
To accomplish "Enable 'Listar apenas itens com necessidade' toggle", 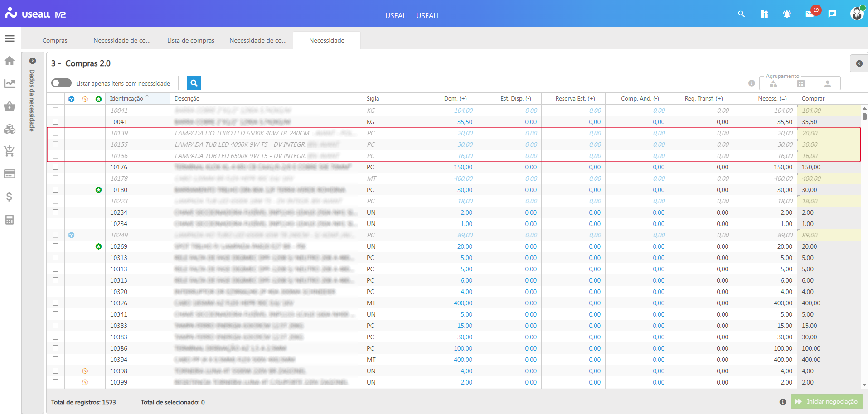I will coord(62,83).
